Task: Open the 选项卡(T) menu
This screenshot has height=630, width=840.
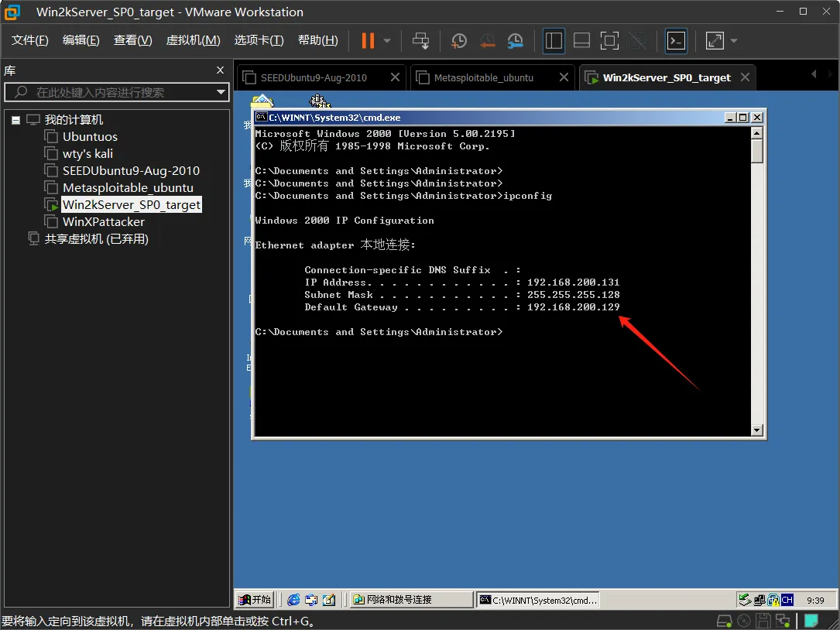Action: 259,40
